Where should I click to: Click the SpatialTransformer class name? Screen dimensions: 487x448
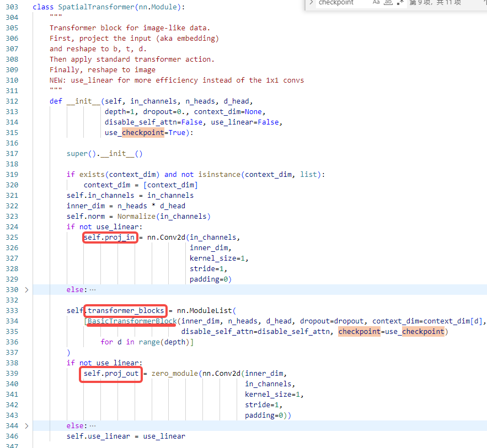click(x=97, y=7)
